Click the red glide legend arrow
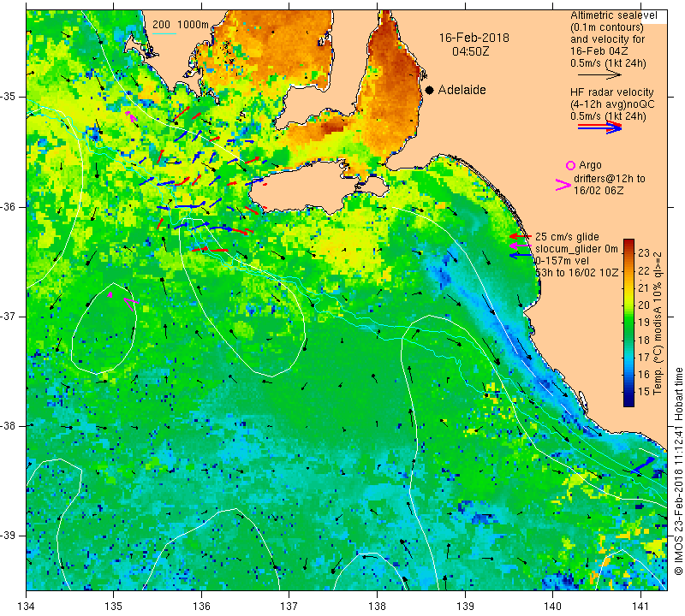 point(521,236)
